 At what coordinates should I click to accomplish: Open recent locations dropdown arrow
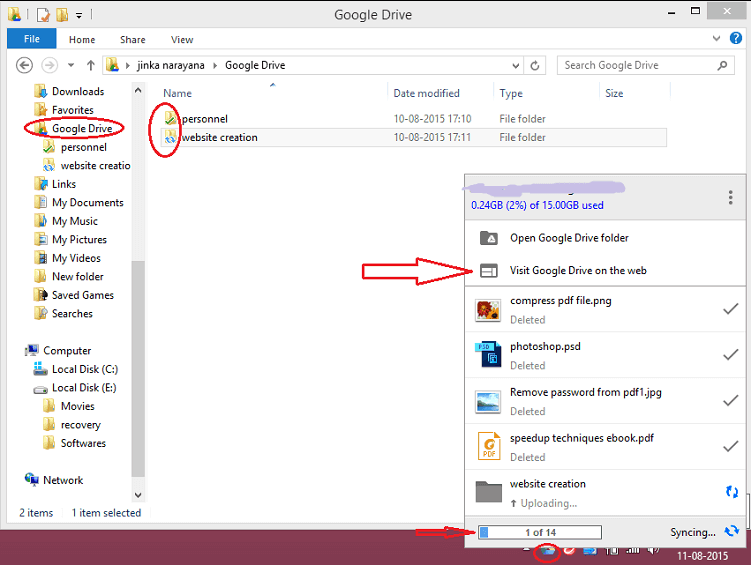click(x=71, y=65)
